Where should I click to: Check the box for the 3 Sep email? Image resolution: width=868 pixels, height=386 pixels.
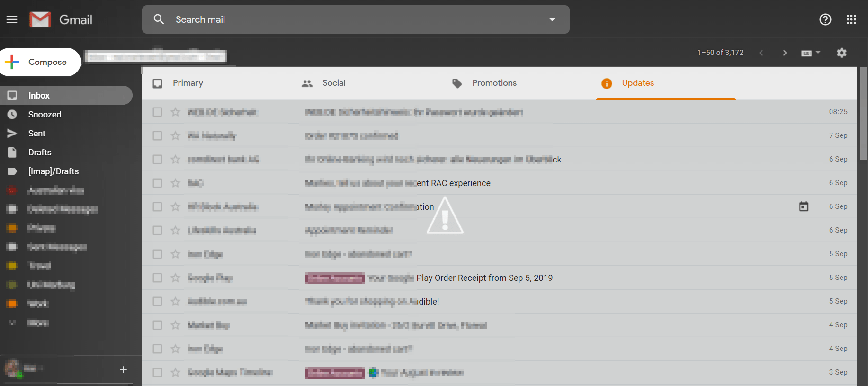click(x=157, y=372)
